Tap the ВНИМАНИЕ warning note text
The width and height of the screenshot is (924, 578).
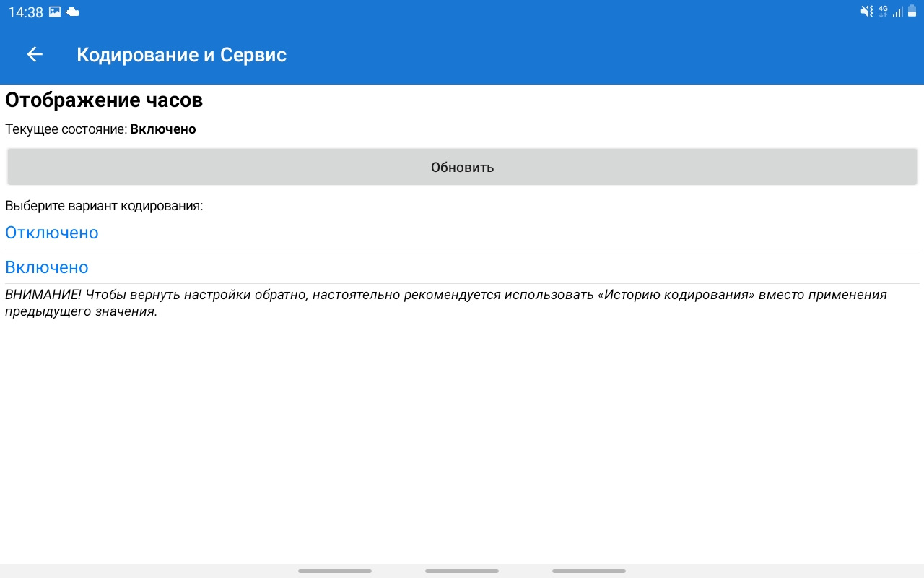click(446, 303)
